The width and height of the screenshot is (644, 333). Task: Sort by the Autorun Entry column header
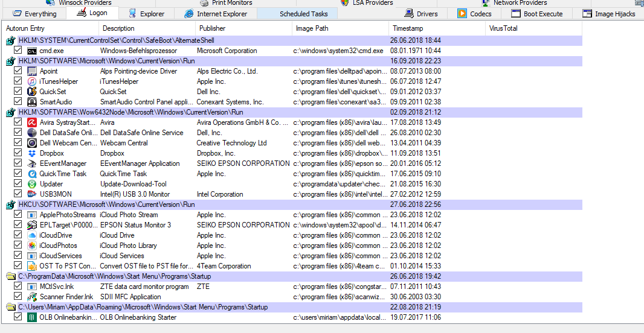[x=50, y=28]
